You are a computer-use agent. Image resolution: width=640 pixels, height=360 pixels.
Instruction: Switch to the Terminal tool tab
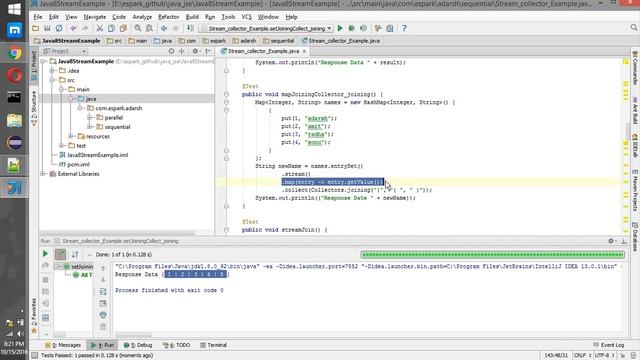coord(213,345)
